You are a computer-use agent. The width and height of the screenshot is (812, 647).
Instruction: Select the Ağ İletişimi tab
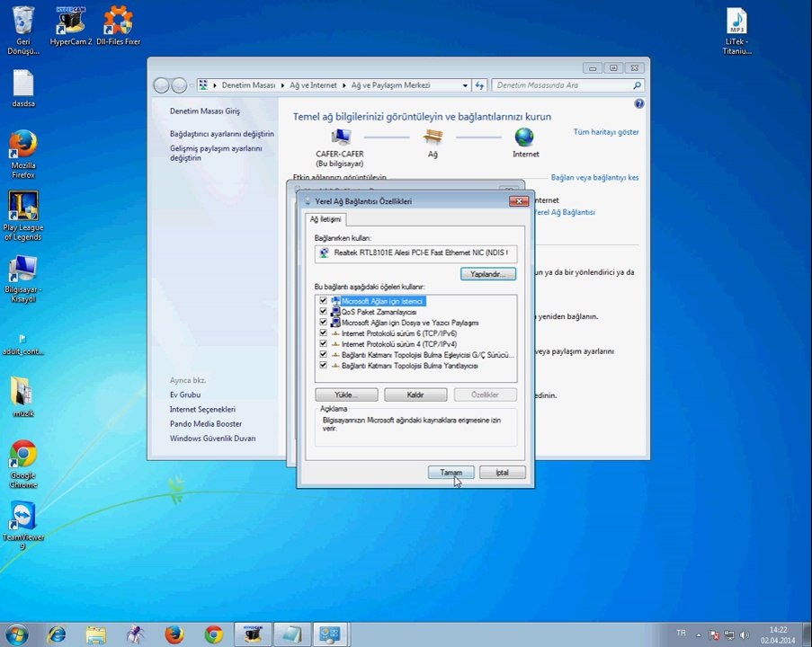click(x=326, y=219)
